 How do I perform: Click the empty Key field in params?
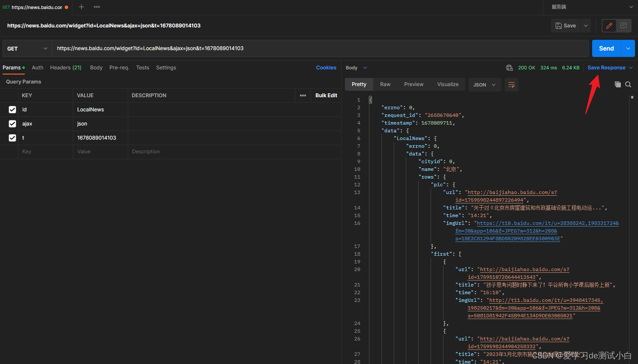[x=45, y=152]
